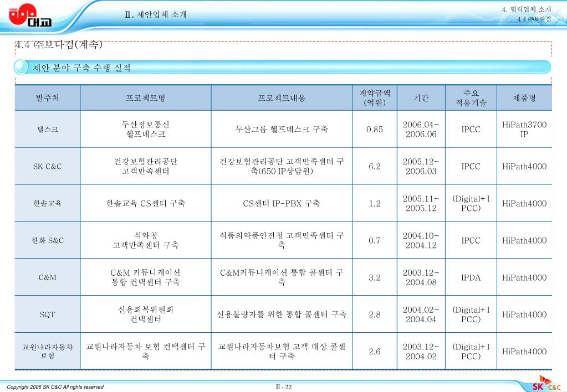Image resolution: width=567 pixels, height=392 pixels.
Task: Select the breadcrumb '4. 협력업체 소개'
Action: [526, 9]
